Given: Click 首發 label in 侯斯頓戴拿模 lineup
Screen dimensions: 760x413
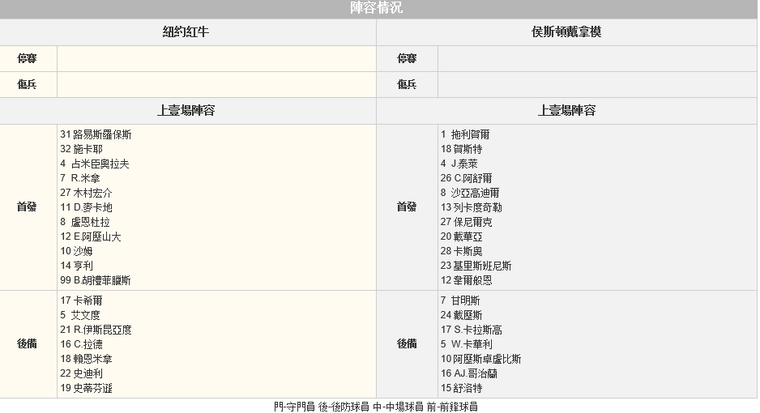Looking at the screenshot, I should 407,207.
